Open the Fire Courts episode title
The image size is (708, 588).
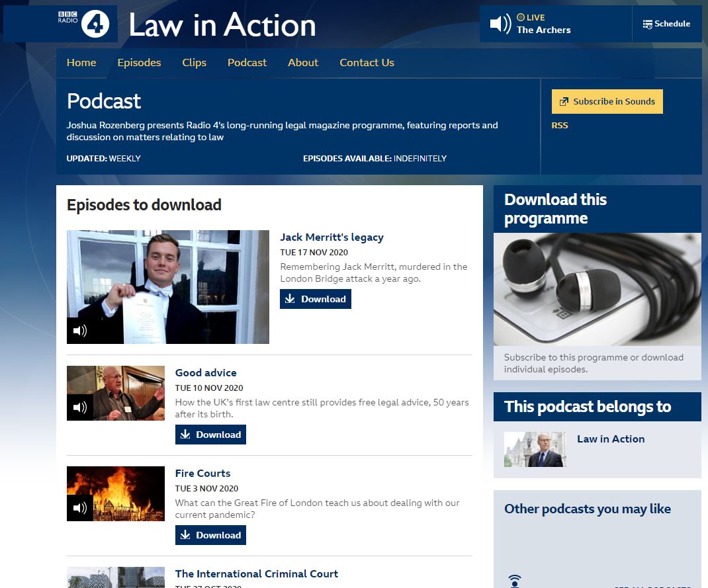point(202,474)
